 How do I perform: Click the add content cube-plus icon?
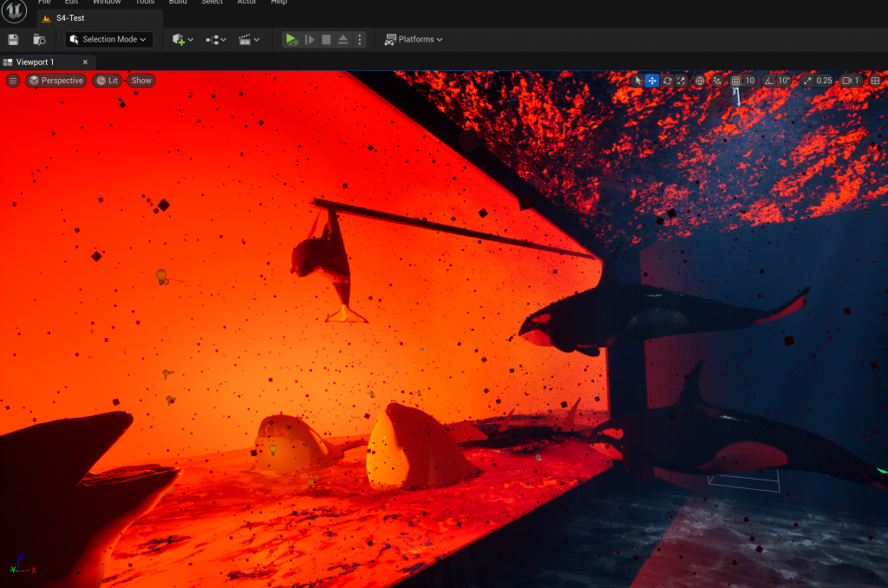179,39
